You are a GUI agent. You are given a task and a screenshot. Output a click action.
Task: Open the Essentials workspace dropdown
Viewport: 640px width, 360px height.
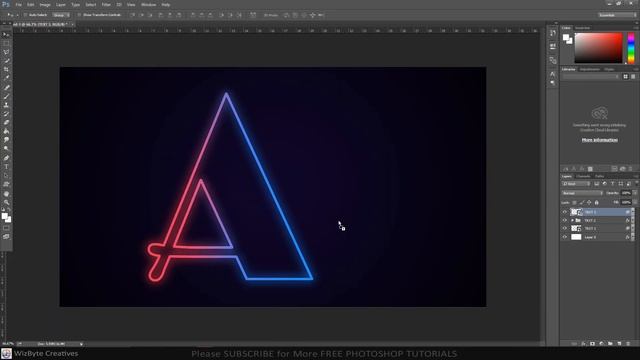(617, 15)
